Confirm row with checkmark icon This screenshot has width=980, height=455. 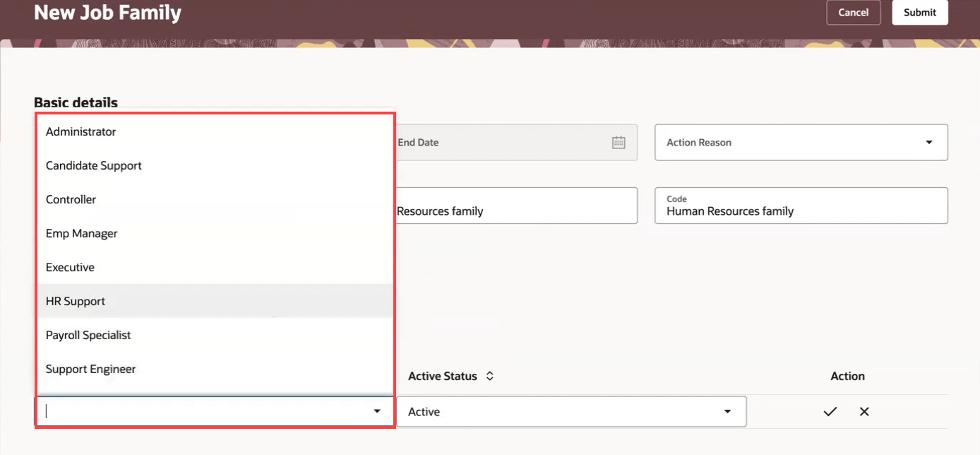click(x=830, y=411)
